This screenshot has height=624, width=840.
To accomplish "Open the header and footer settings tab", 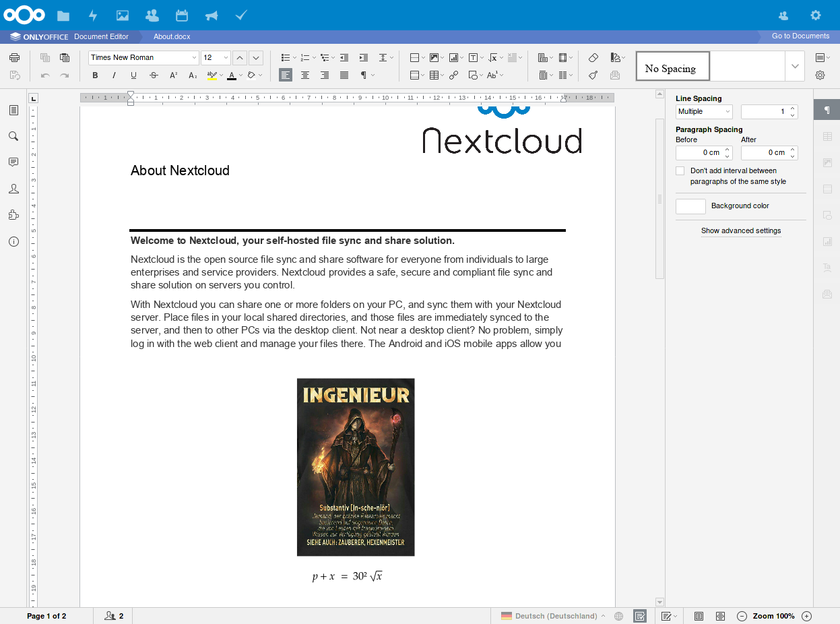I will point(827,189).
